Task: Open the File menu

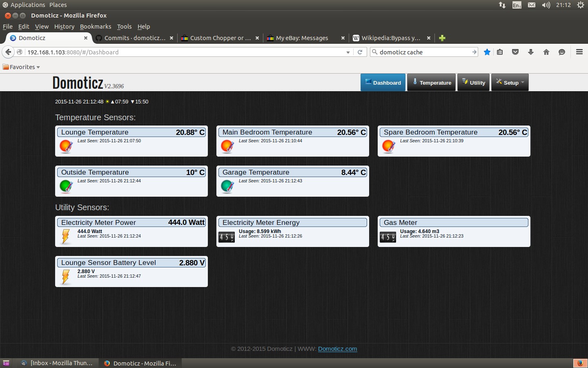Action: point(8,27)
